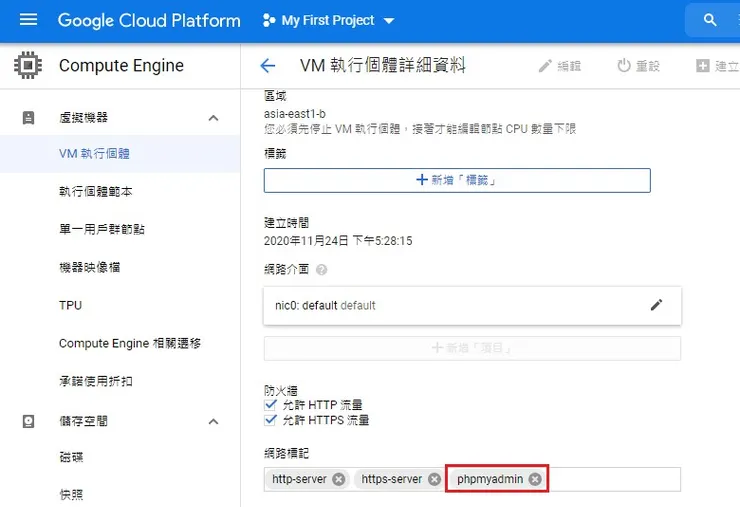Remove the http-server network tag

338,479
